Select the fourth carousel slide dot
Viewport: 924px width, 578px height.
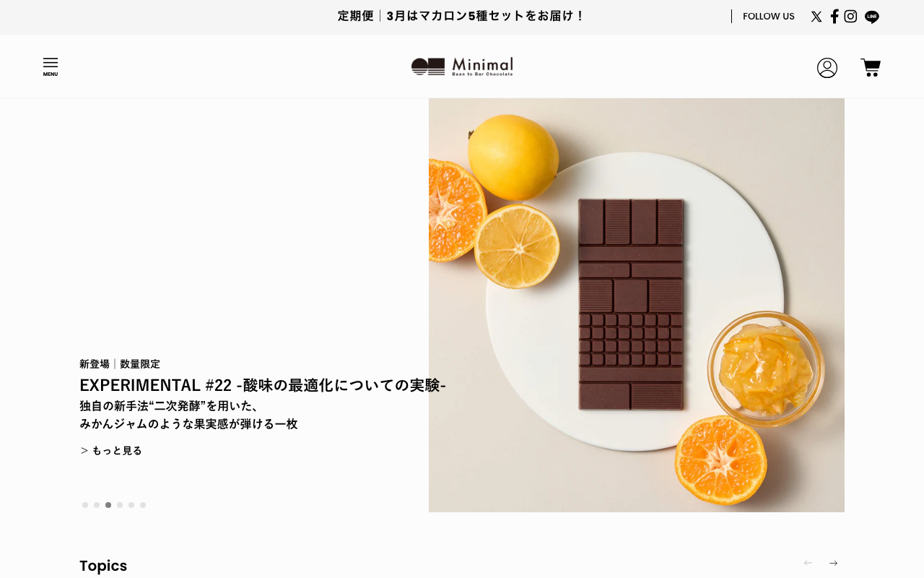point(120,505)
